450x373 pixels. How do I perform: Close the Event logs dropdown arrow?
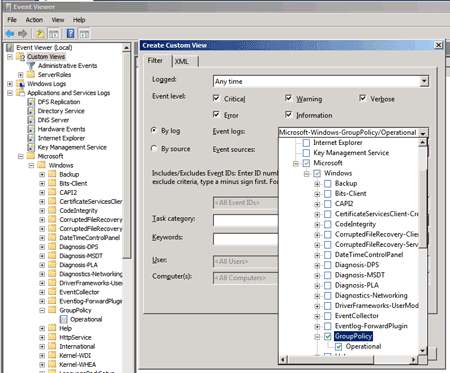coord(423,133)
